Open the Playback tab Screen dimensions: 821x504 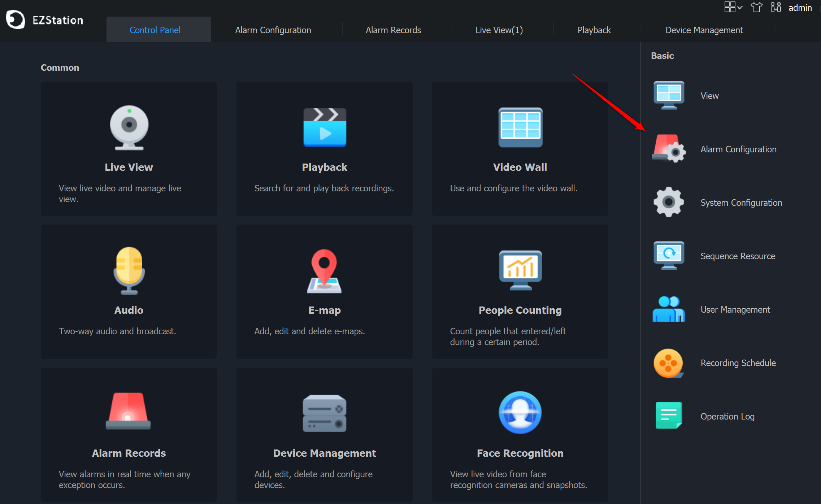[594, 30]
